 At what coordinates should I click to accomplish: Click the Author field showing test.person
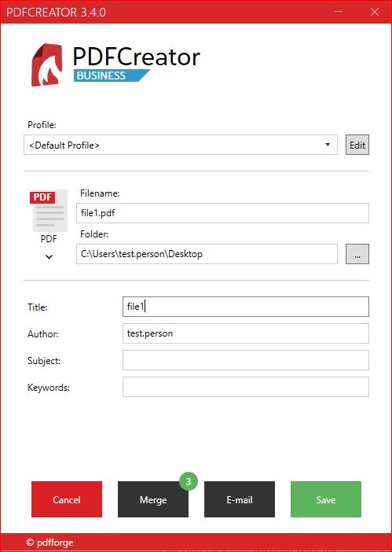(x=246, y=333)
